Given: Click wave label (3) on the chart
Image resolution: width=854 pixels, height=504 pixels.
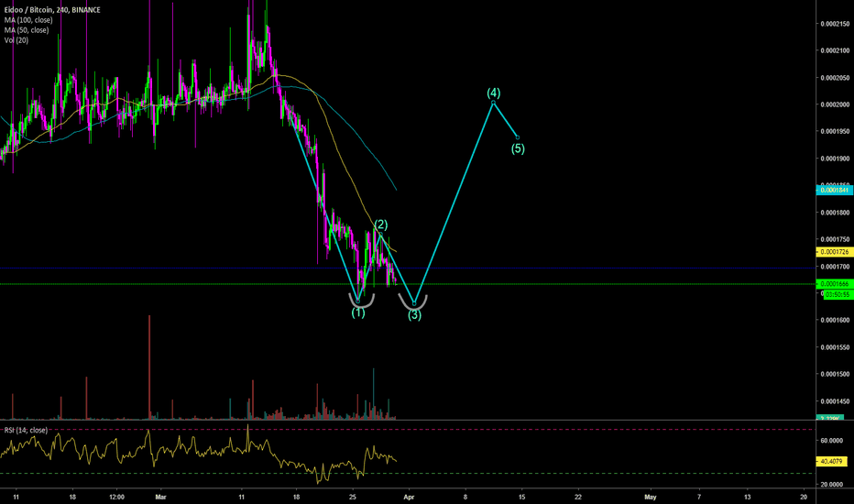Looking at the screenshot, I should 414,315.
